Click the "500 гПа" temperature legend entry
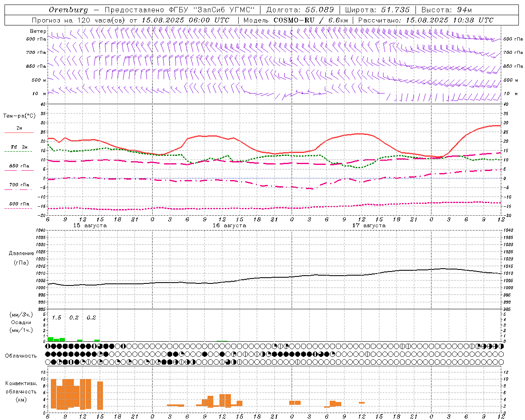 19,204
